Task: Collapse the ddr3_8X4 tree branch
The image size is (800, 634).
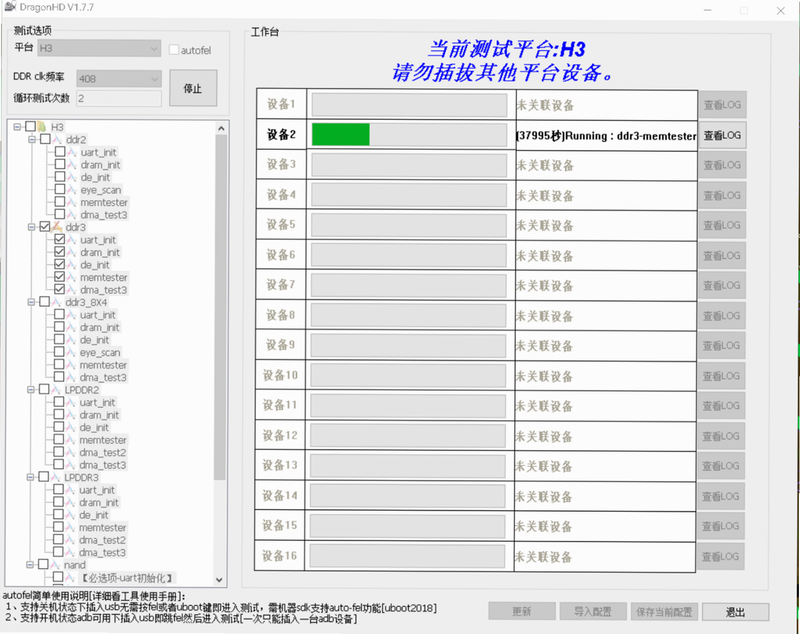Action: click(x=31, y=302)
